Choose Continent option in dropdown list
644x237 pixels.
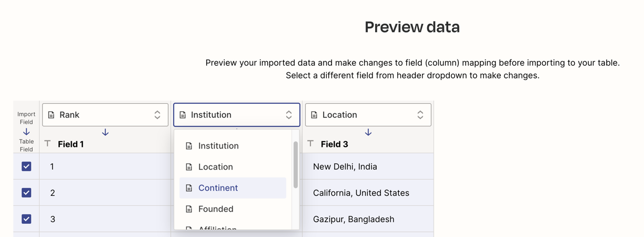point(233,188)
